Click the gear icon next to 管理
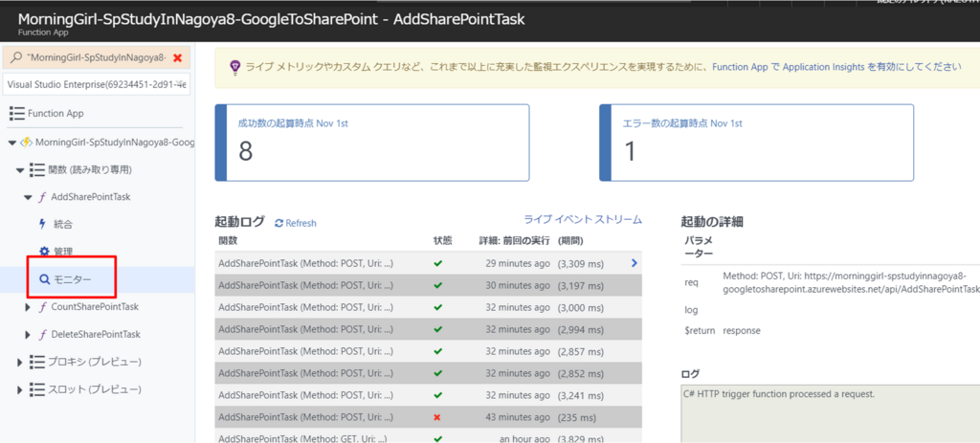The width and height of the screenshot is (980, 443). (44, 252)
